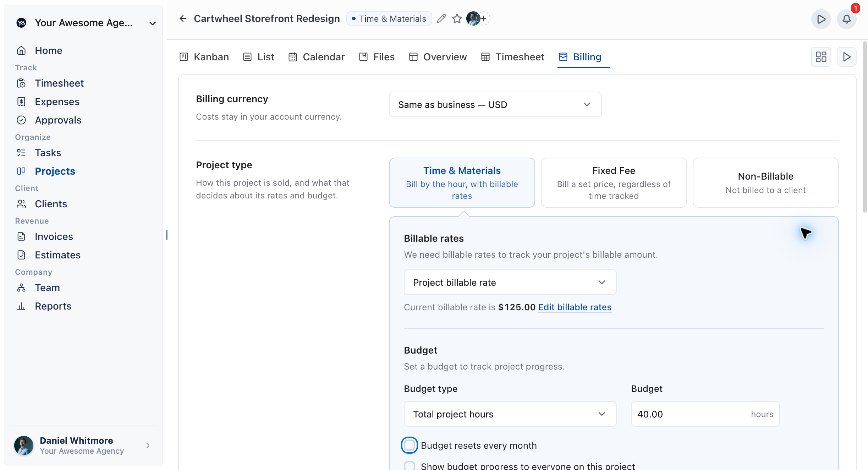The image size is (868, 470).
Task: Open Approvals in sidebar
Action: pos(58,120)
